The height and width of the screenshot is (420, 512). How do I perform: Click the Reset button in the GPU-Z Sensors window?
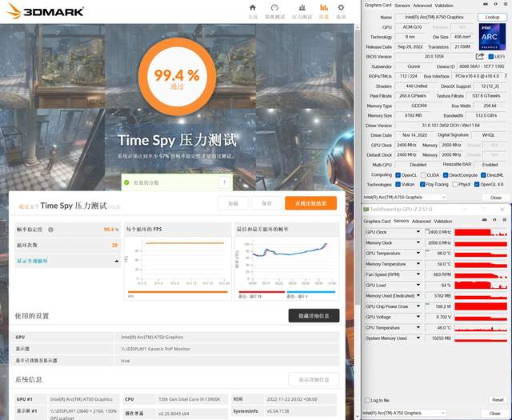point(498,400)
